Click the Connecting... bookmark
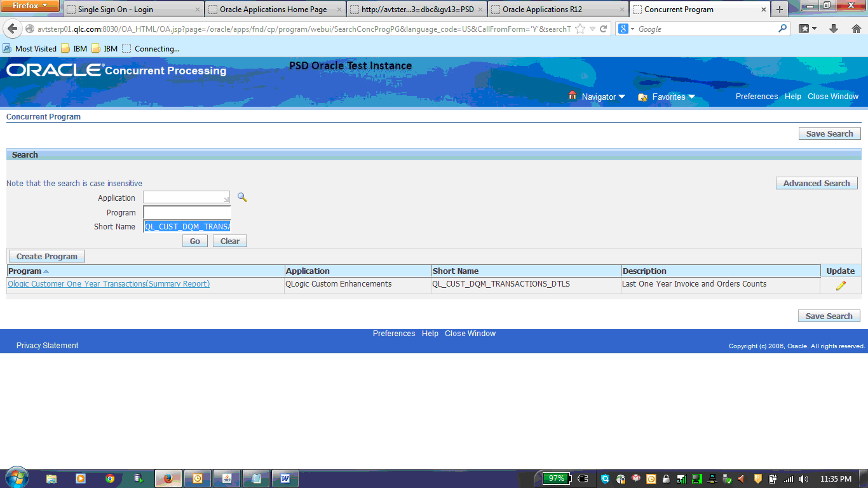868x488 pixels. [151, 48]
